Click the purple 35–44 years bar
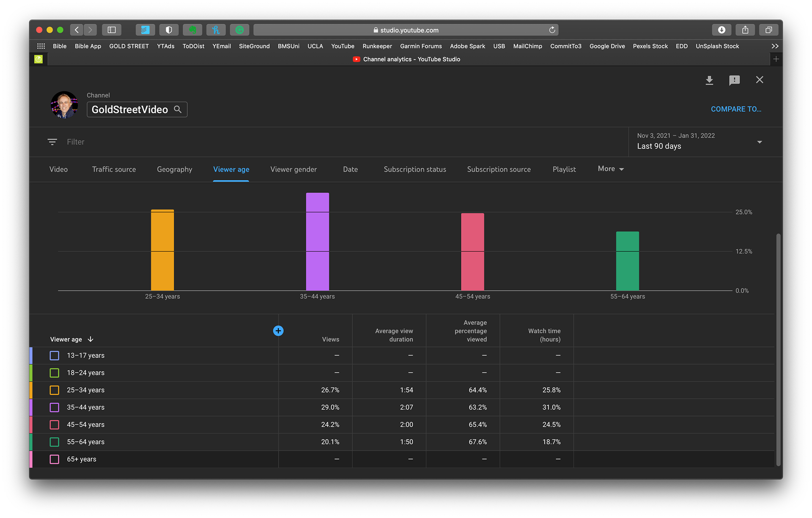 (317, 241)
